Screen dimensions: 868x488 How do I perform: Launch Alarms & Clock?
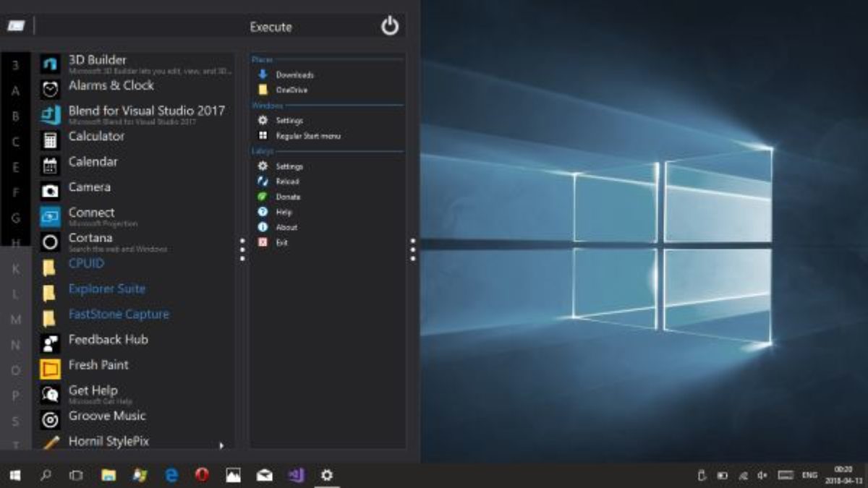(x=111, y=85)
